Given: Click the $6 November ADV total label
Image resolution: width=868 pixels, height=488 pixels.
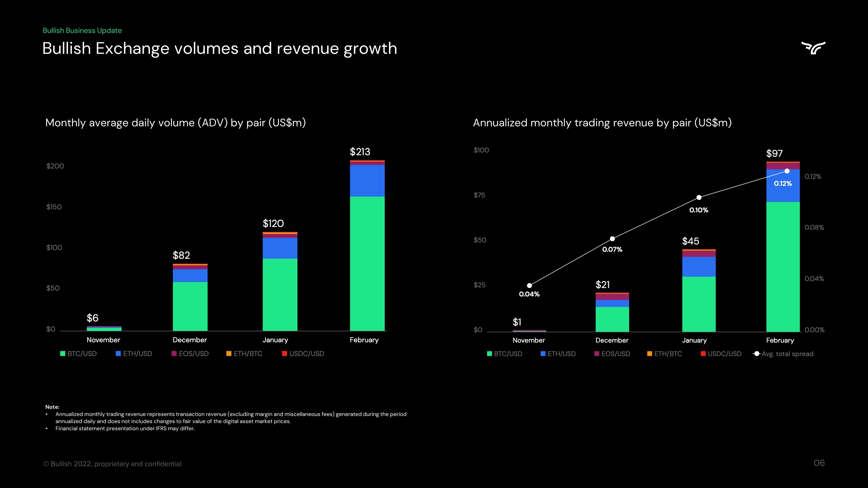Looking at the screenshot, I should pyautogui.click(x=93, y=318).
